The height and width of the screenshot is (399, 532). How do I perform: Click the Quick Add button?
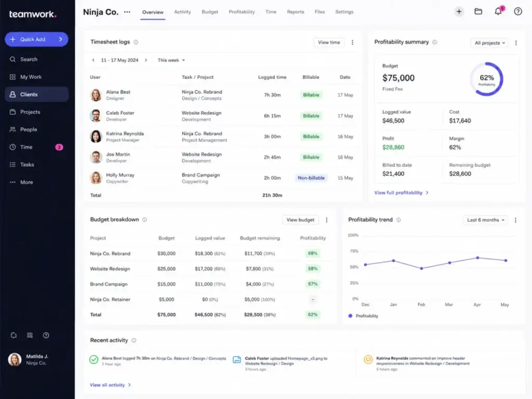coord(36,39)
